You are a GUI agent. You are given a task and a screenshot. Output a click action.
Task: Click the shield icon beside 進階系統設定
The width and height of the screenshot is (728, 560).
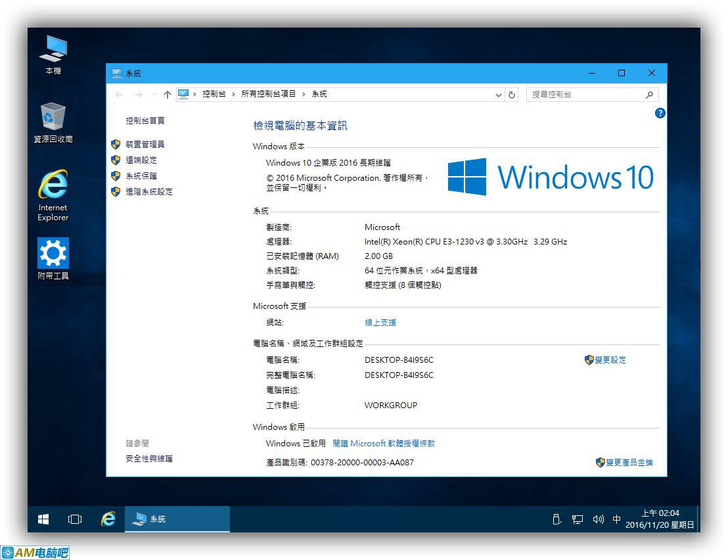click(x=116, y=192)
